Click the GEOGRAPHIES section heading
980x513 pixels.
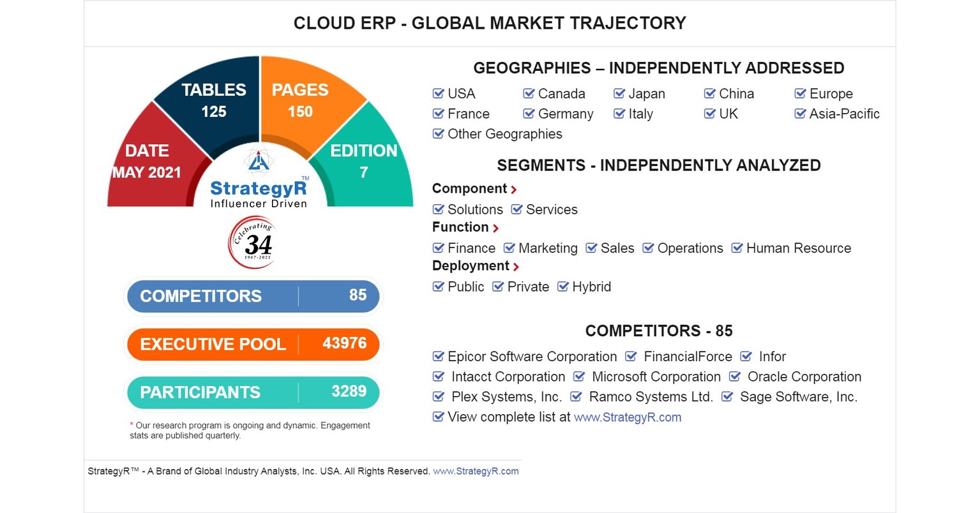point(658,68)
